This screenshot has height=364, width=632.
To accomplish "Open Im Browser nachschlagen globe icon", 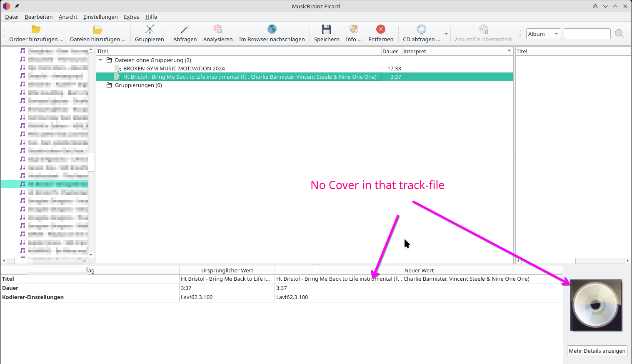I will click(x=272, y=30).
